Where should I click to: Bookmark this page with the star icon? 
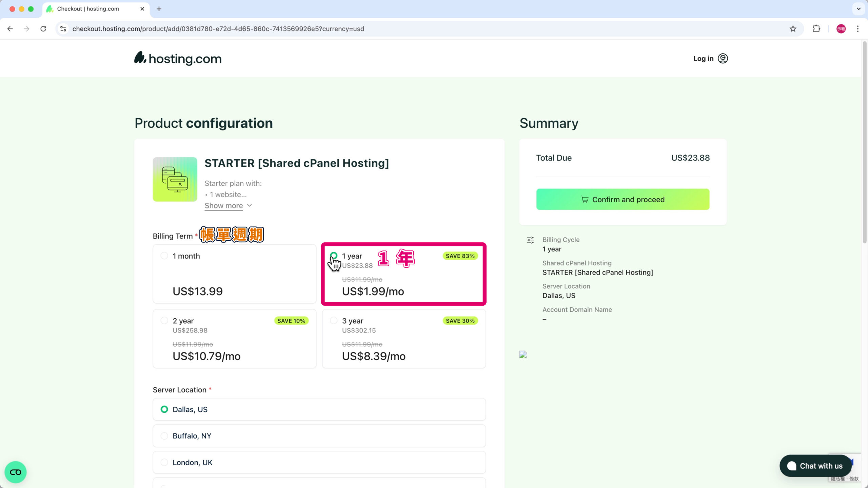[x=793, y=29]
